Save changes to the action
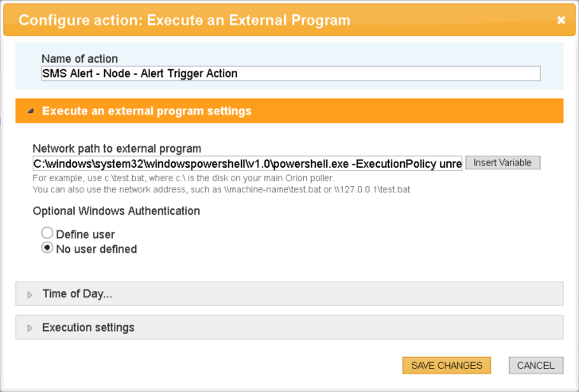Screen dimensions: 579x392 click(446, 365)
